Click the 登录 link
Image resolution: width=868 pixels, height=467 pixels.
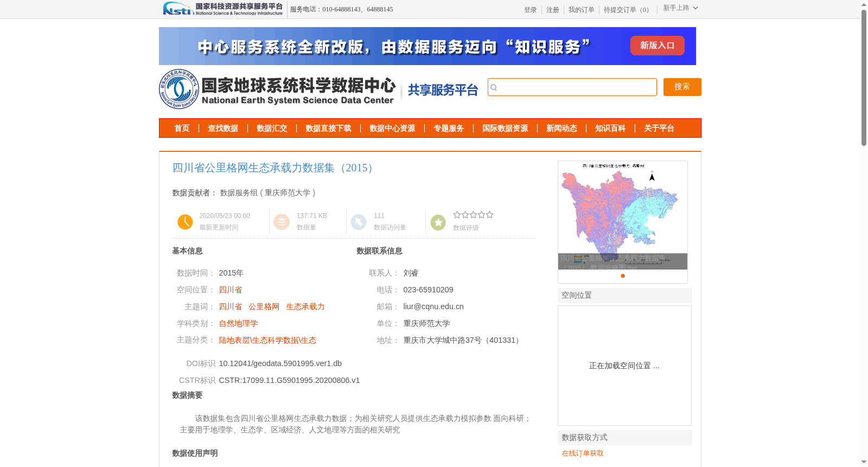[531, 10]
